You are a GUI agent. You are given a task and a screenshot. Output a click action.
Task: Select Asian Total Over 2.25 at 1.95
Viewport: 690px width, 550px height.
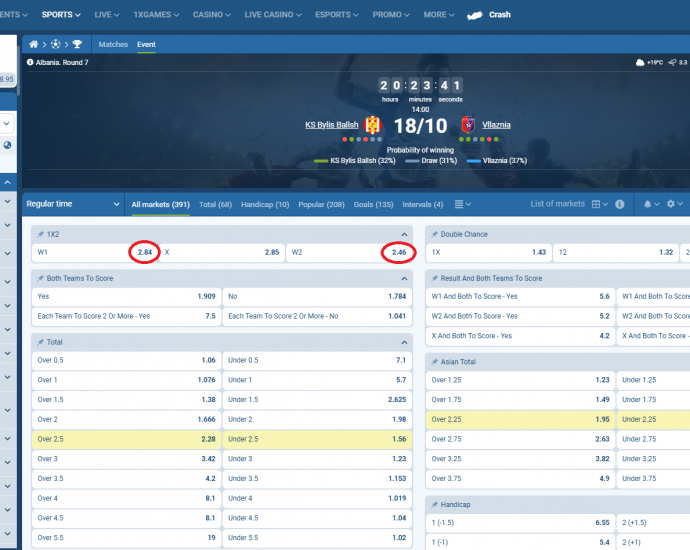pos(520,419)
